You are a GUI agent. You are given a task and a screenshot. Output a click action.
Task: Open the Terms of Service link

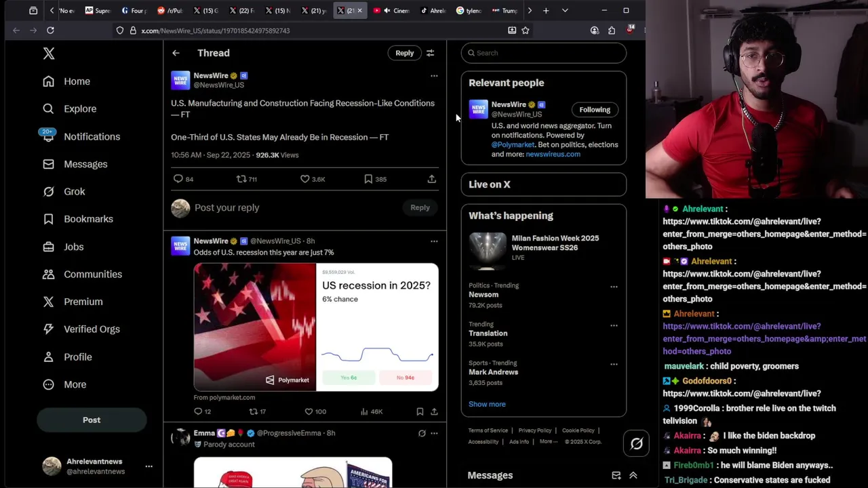pyautogui.click(x=488, y=430)
